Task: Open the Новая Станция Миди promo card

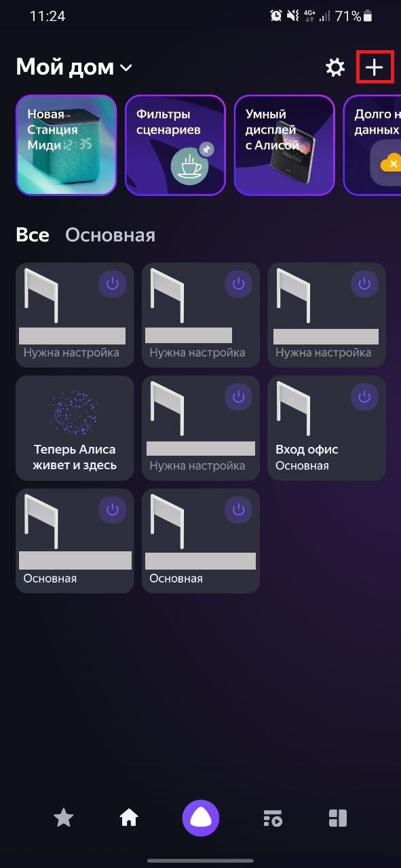Action: (x=66, y=145)
